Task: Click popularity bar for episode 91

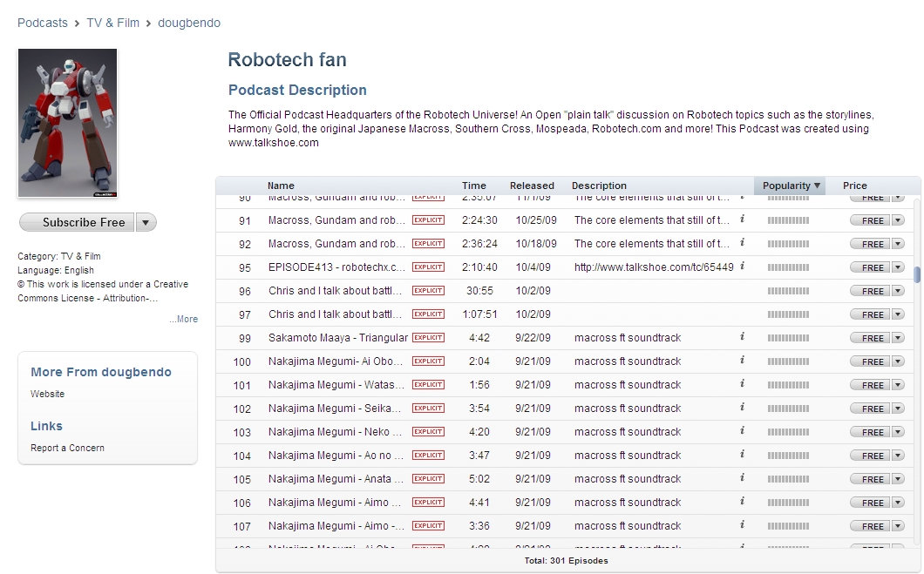Action: coord(789,220)
